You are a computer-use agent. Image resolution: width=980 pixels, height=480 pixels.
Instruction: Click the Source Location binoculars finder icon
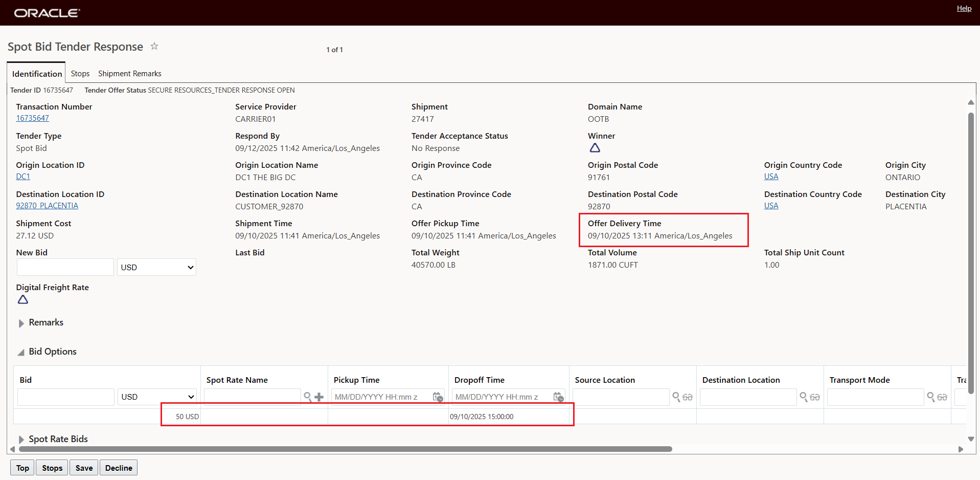(x=688, y=397)
